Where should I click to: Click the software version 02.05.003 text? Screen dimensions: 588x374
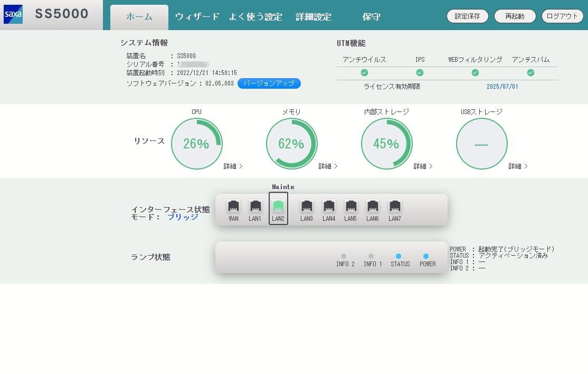point(220,83)
